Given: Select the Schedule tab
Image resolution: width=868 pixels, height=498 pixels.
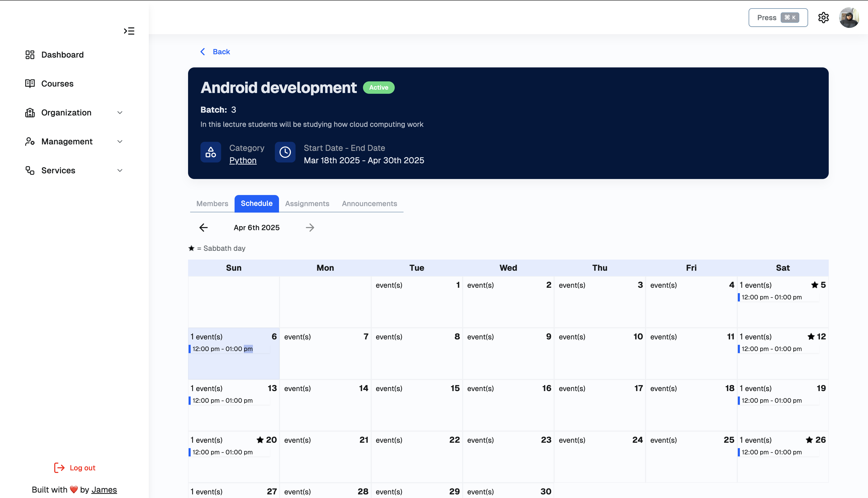Looking at the screenshot, I should click(x=257, y=204).
